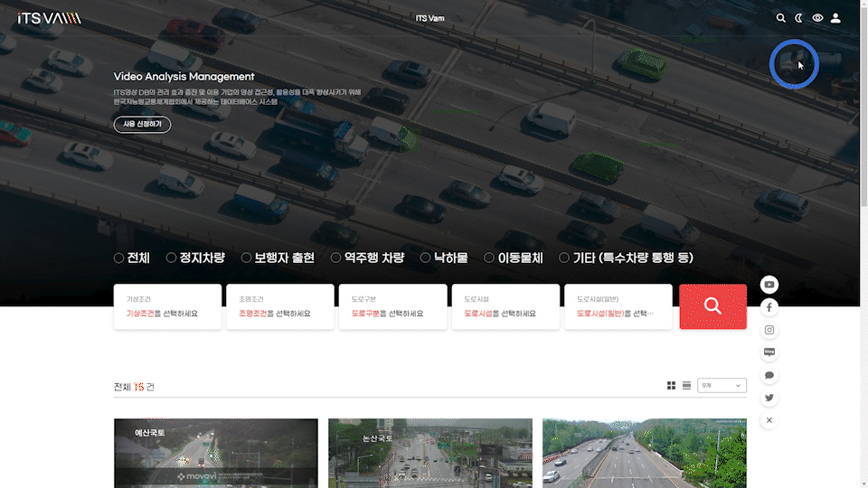
Task: Open the 도로시설 dropdown
Action: [x=505, y=307]
